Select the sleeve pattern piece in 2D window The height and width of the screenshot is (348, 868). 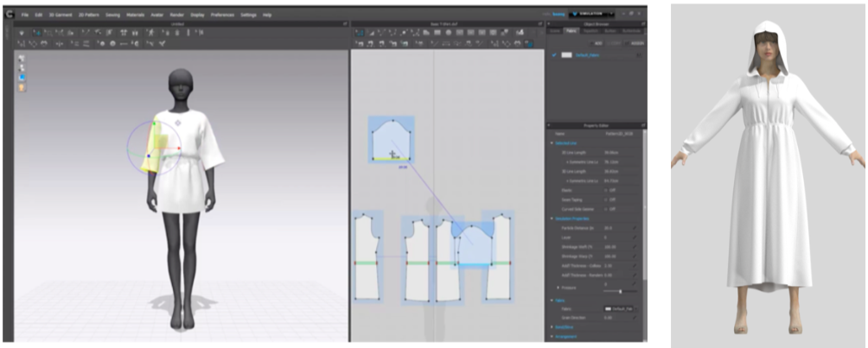pos(392,139)
